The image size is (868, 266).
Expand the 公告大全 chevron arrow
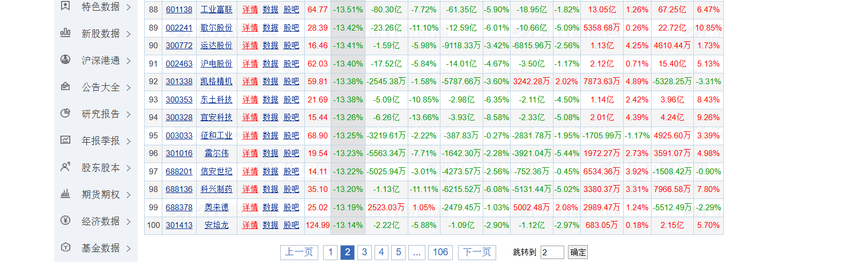click(129, 87)
